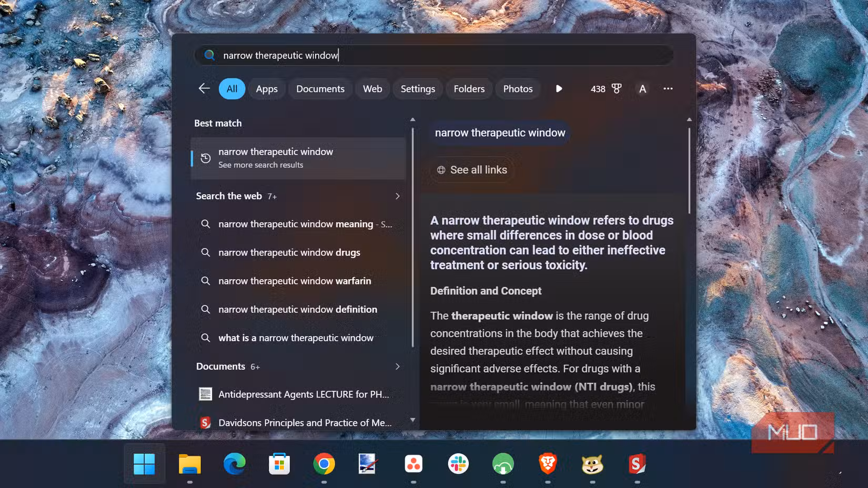The width and height of the screenshot is (868, 488).
Task: Open the account avatar labeled A
Action: (x=642, y=89)
